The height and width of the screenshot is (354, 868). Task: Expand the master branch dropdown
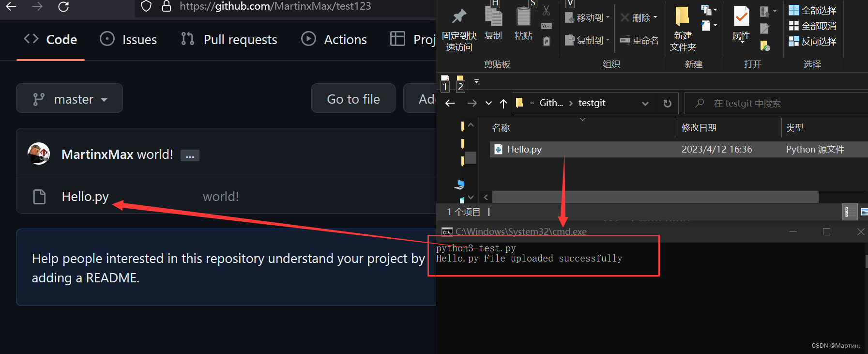(x=69, y=98)
